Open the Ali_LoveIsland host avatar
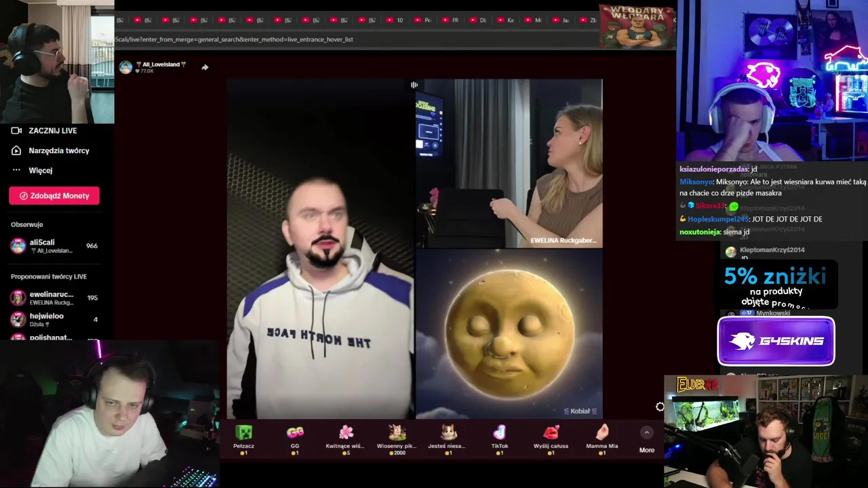This screenshot has width=868, height=488. (125, 67)
